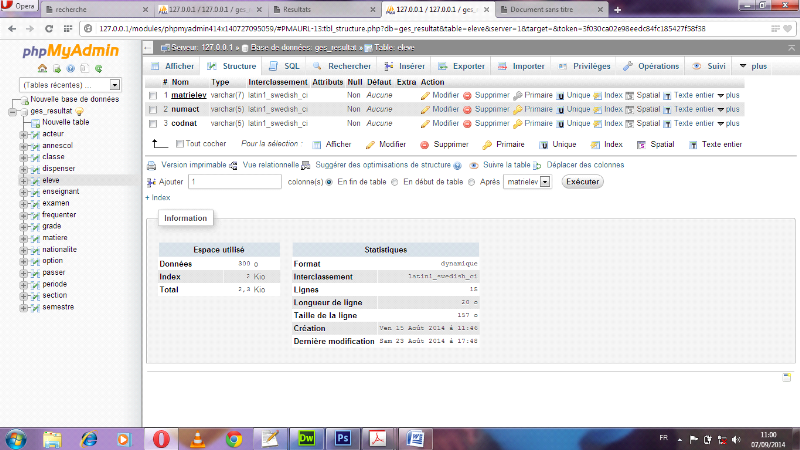Reload the page with browser refresh icon

point(49,29)
